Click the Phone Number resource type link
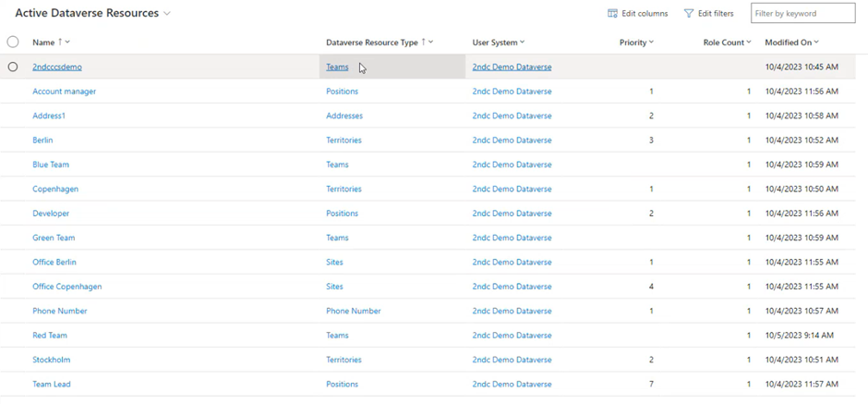Image resolution: width=868 pixels, height=404 pixels. point(353,312)
